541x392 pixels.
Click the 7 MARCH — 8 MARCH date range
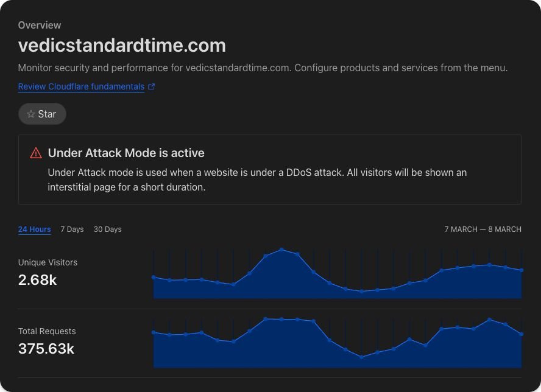[x=483, y=229]
